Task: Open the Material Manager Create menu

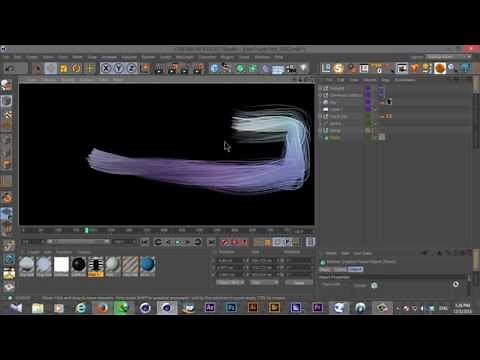Action: (34, 252)
